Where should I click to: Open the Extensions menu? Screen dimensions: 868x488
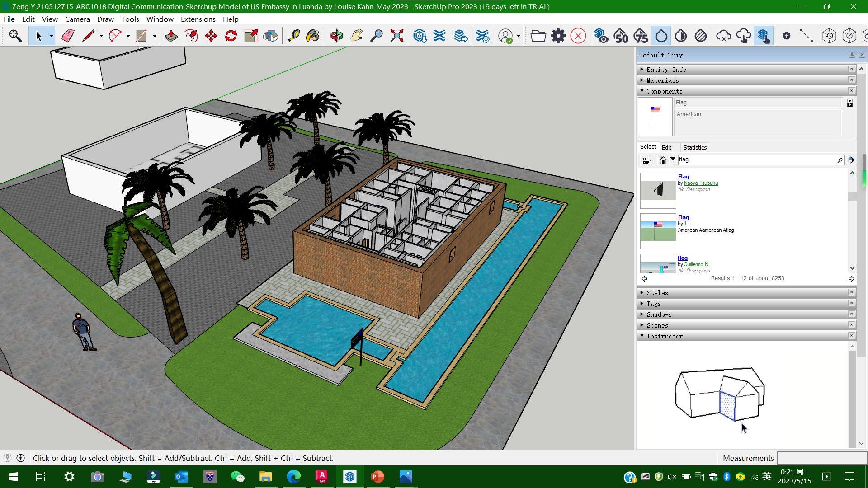click(198, 19)
